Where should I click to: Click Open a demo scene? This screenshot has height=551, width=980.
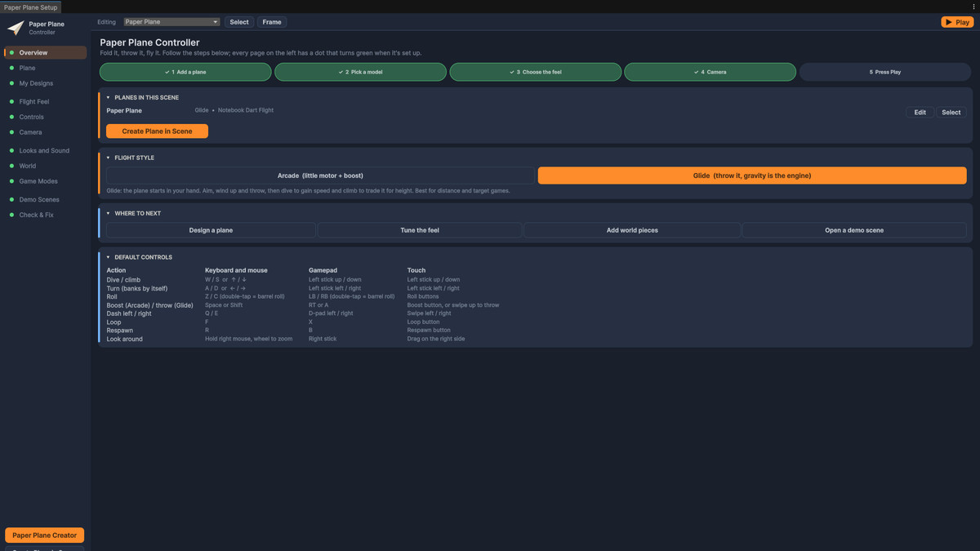(x=854, y=231)
